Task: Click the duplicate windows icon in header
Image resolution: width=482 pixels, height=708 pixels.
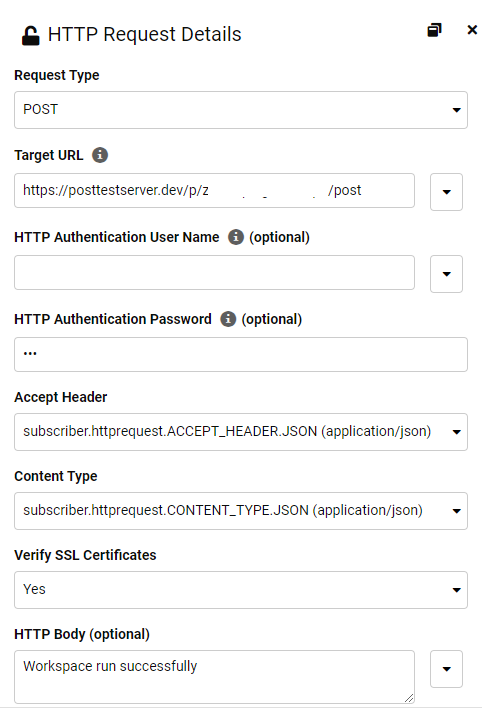Action: (434, 30)
